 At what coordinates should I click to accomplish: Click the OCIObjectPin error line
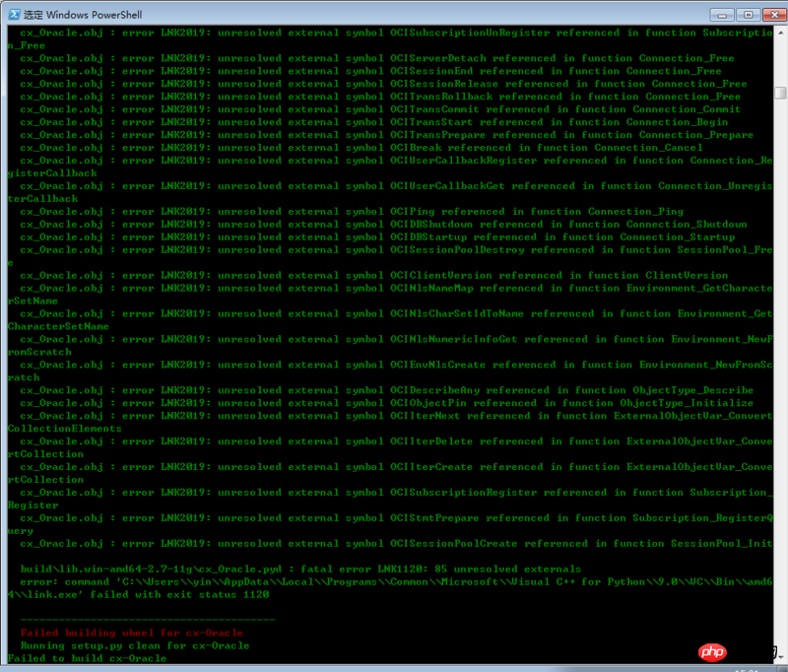pyautogui.click(x=386, y=403)
